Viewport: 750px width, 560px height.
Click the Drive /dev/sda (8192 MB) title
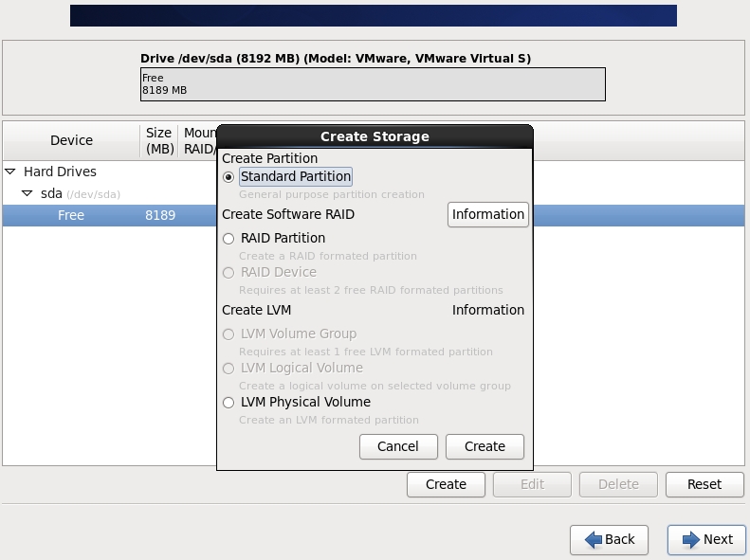coord(336,59)
